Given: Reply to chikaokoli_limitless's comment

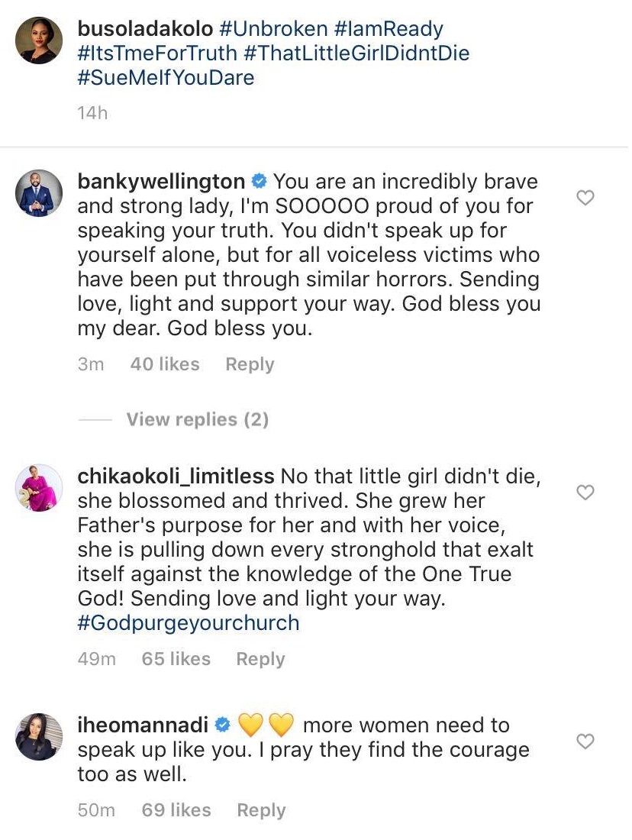Looking at the screenshot, I should pos(260,659).
